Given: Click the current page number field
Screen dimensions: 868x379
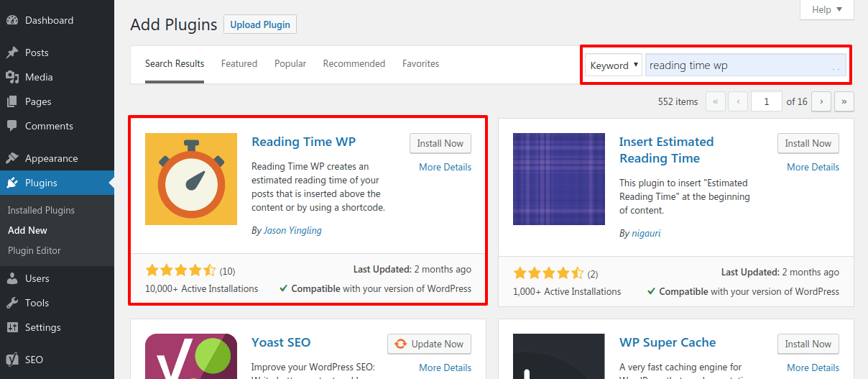Looking at the screenshot, I should click(767, 101).
